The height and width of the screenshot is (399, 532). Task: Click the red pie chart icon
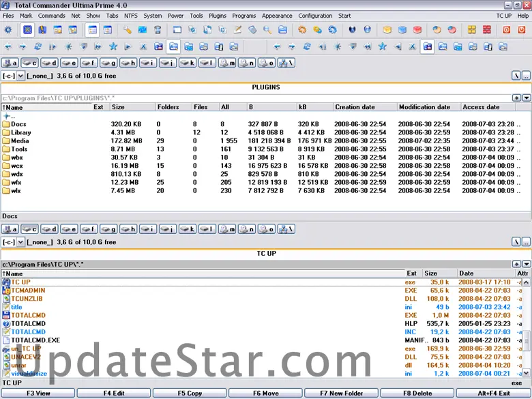pyautogui.click(x=452, y=30)
